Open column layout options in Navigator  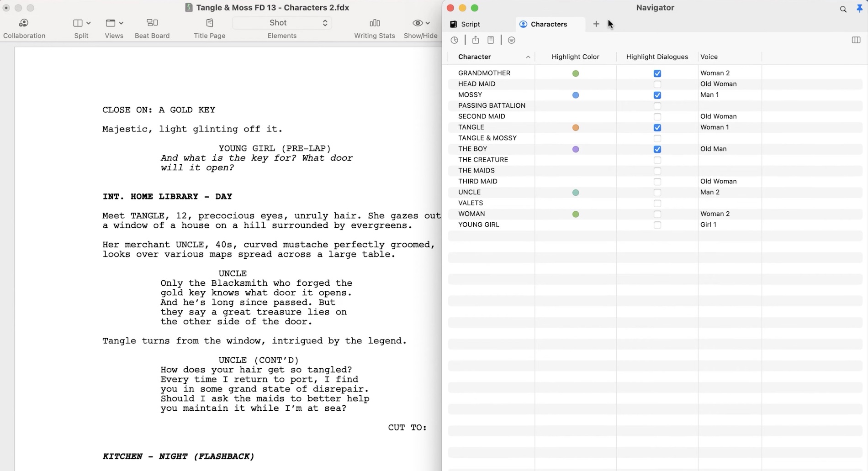pos(856,40)
